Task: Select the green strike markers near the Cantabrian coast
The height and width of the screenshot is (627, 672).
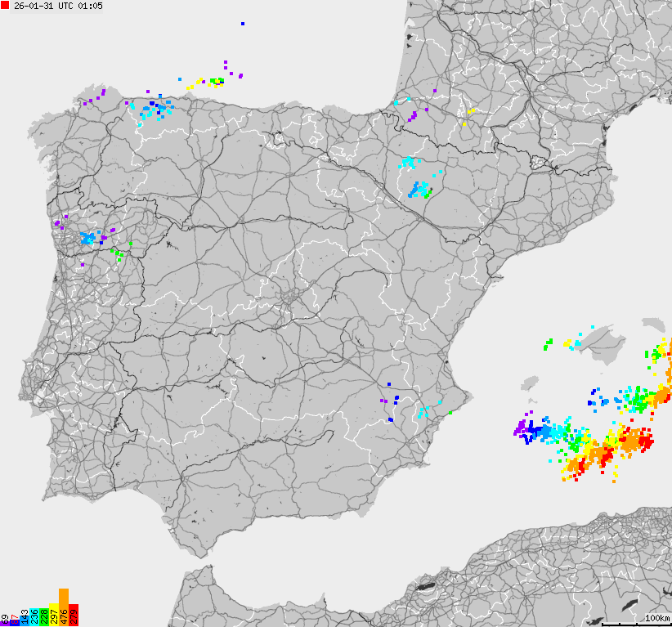Action: (213, 81)
